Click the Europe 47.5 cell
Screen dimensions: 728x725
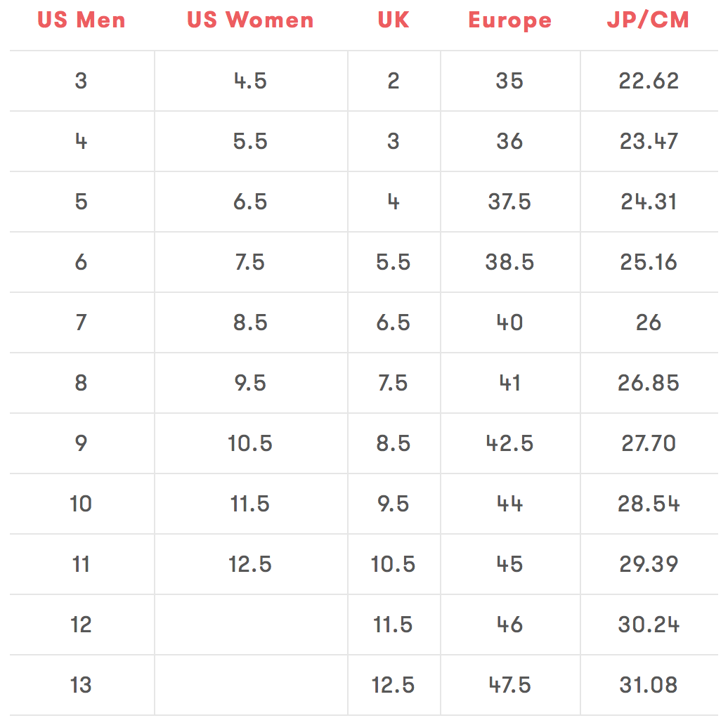[x=509, y=685]
